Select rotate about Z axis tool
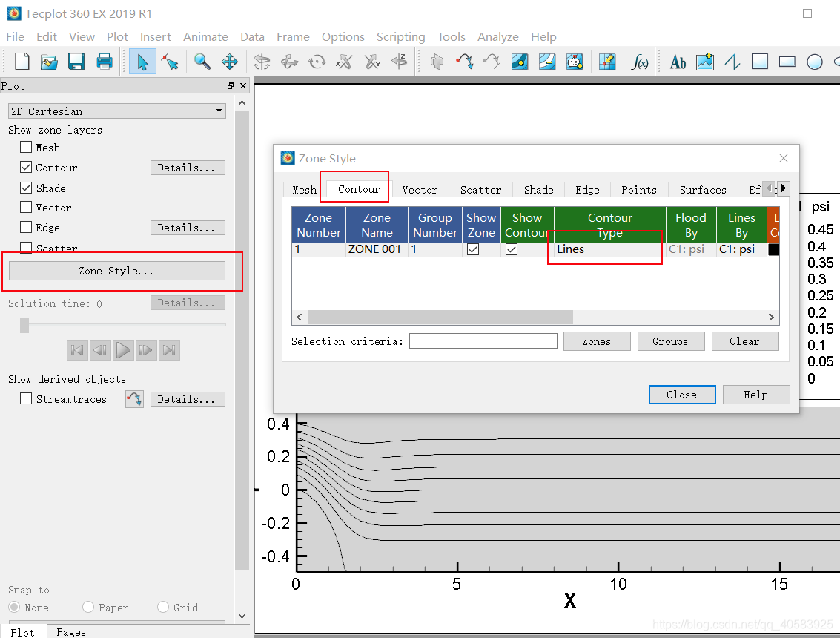The height and width of the screenshot is (638, 840). [400, 62]
